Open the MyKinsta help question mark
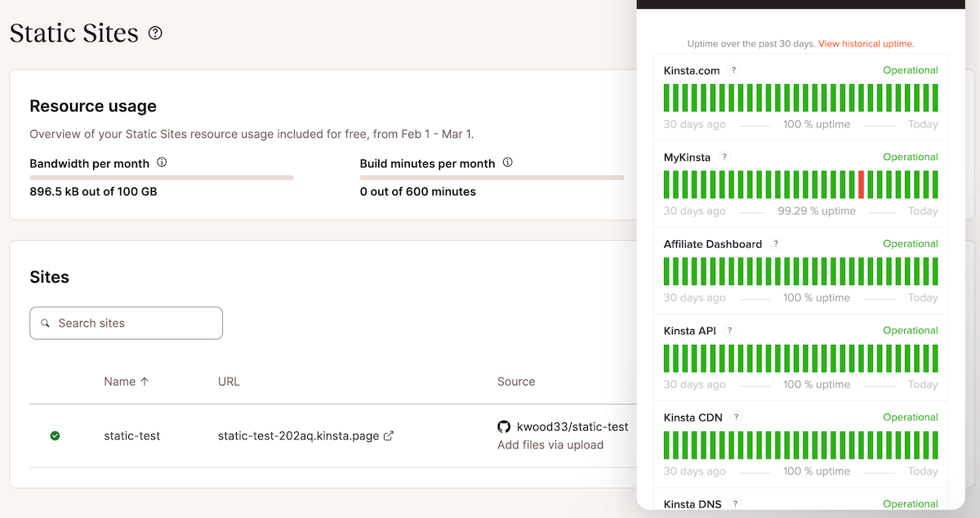Viewport: 980px width, 518px height. click(724, 157)
